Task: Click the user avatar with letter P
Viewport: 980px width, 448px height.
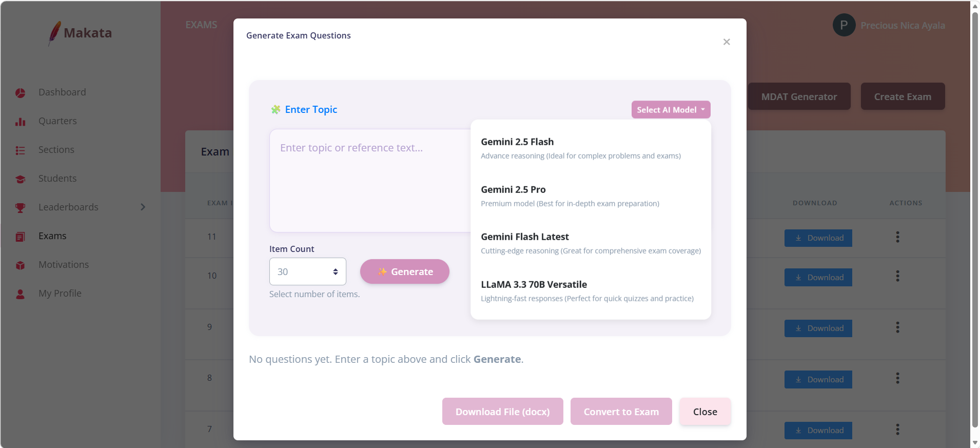Action: [x=844, y=25]
